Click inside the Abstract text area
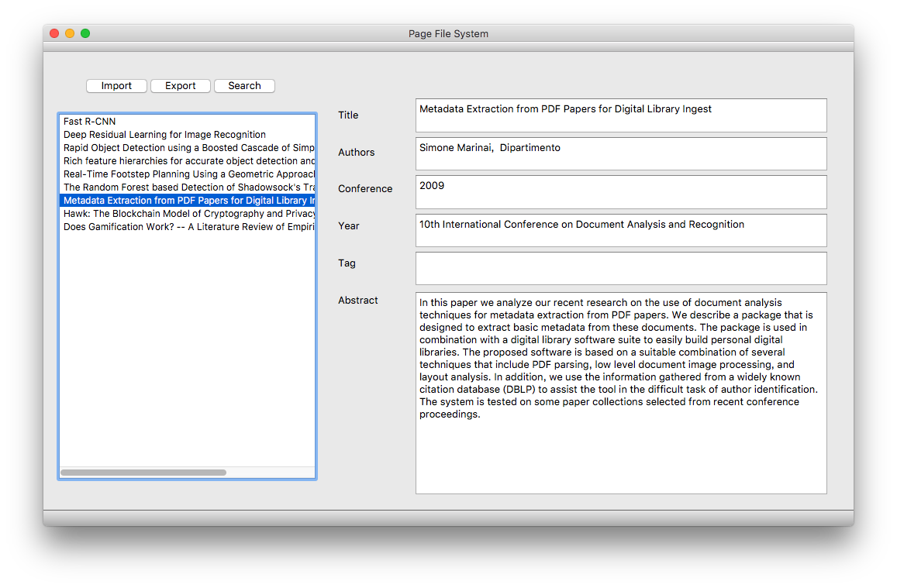This screenshot has height=588, width=897. pos(621,393)
